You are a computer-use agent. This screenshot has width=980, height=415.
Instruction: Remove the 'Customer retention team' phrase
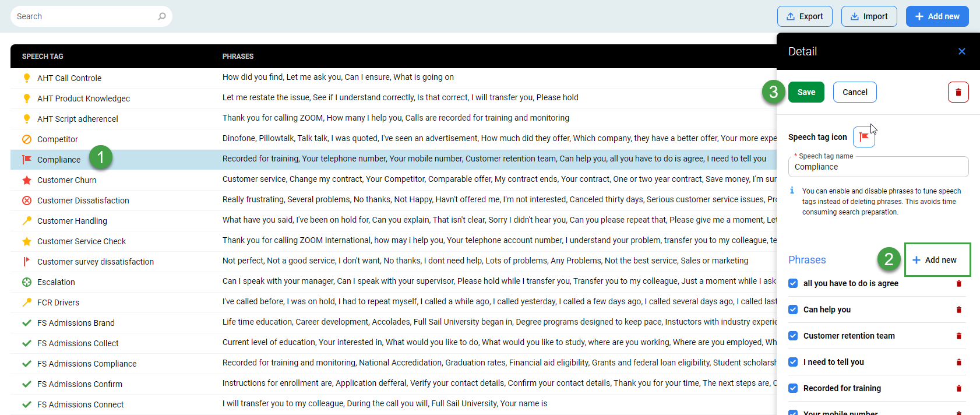pos(958,336)
